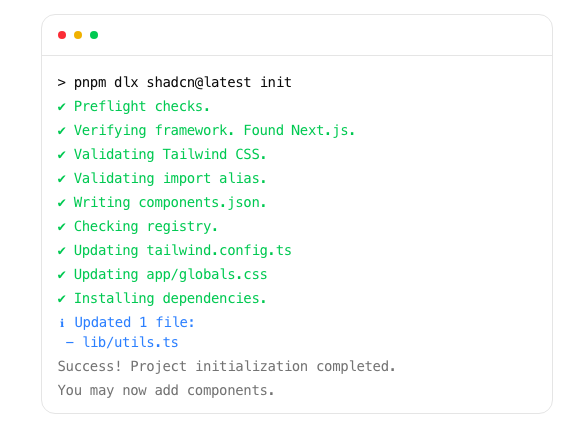Click the 'lib/utils.ts' file path
Screen dimensions: 588x430
tap(130, 342)
